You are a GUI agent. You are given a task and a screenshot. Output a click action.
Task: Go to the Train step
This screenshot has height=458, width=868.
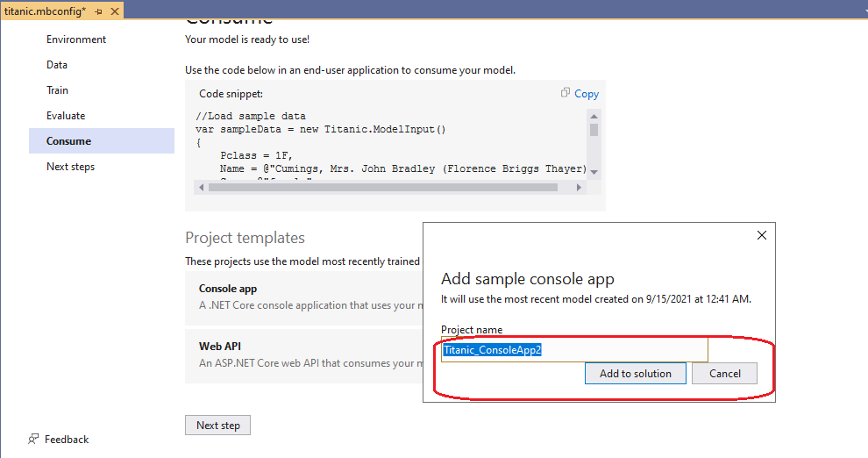(57, 90)
